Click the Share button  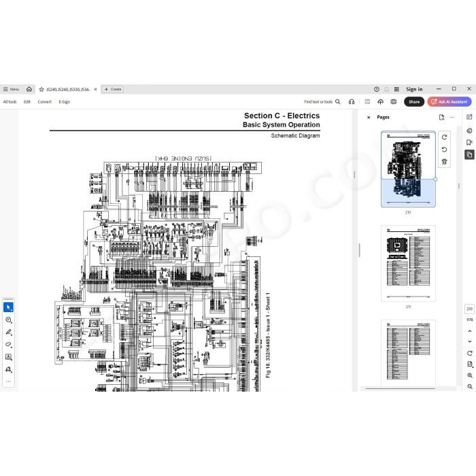(x=414, y=102)
